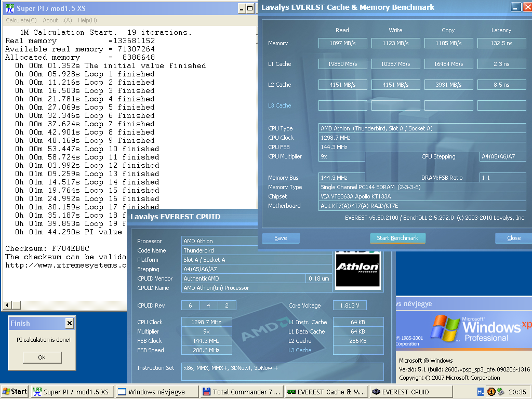Viewport: 532px width, 399px height.
Task: Click the L3 Cache label in CPUID window
Action: [300, 350]
